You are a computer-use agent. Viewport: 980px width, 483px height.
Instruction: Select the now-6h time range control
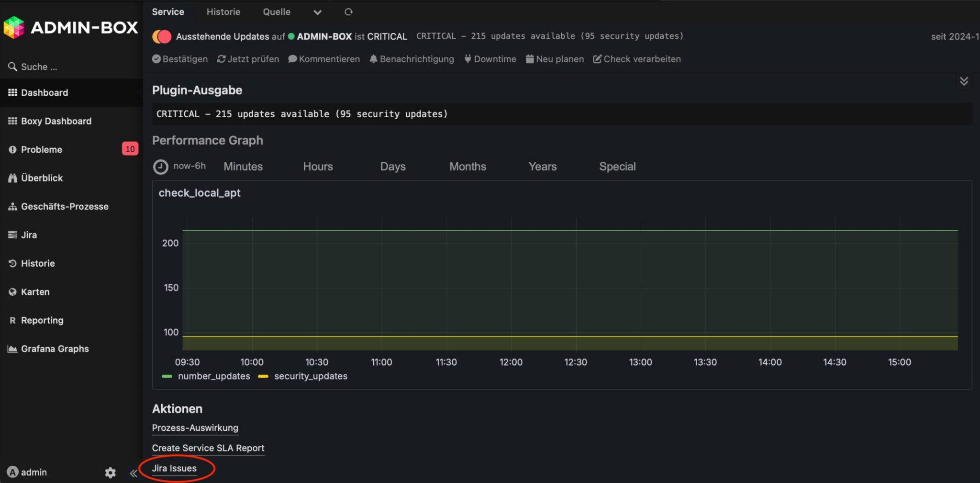(x=180, y=166)
